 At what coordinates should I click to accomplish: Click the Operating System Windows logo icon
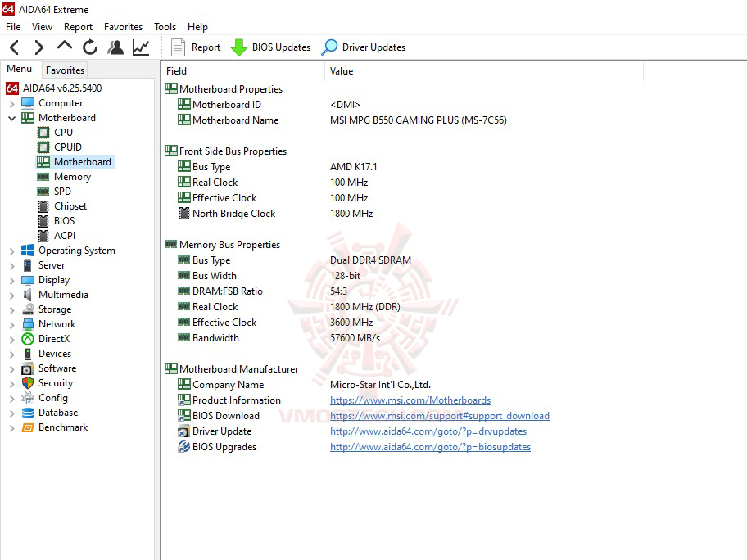[x=28, y=251]
